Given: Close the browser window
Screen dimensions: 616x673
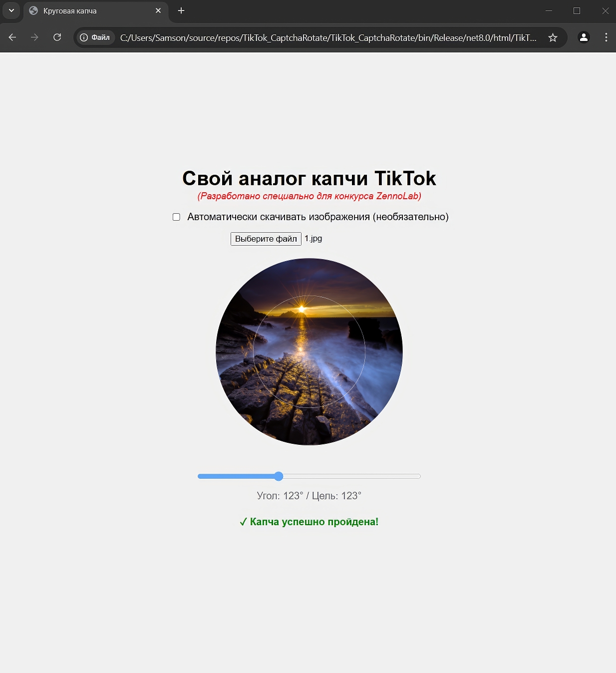Looking at the screenshot, I should [x=605, y=10].
